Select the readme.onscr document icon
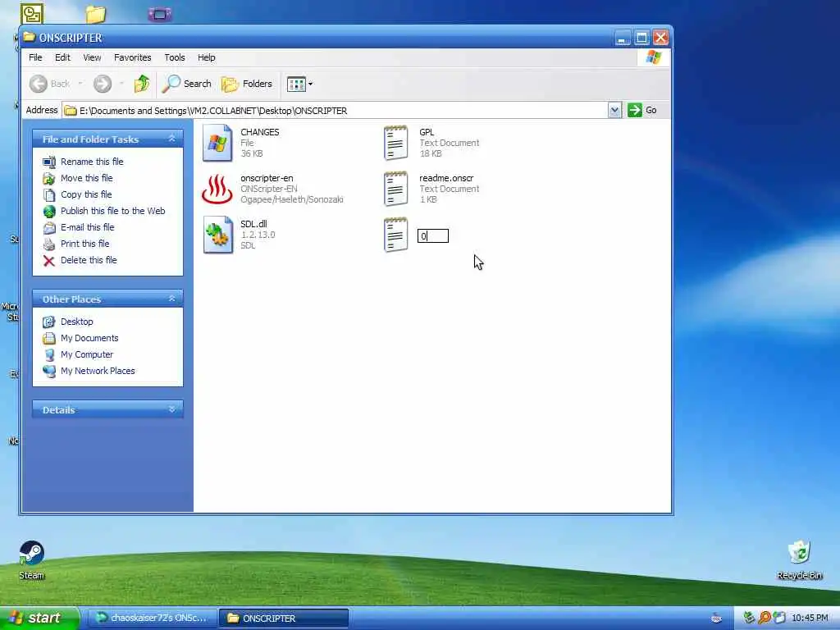 pos(396,189)
